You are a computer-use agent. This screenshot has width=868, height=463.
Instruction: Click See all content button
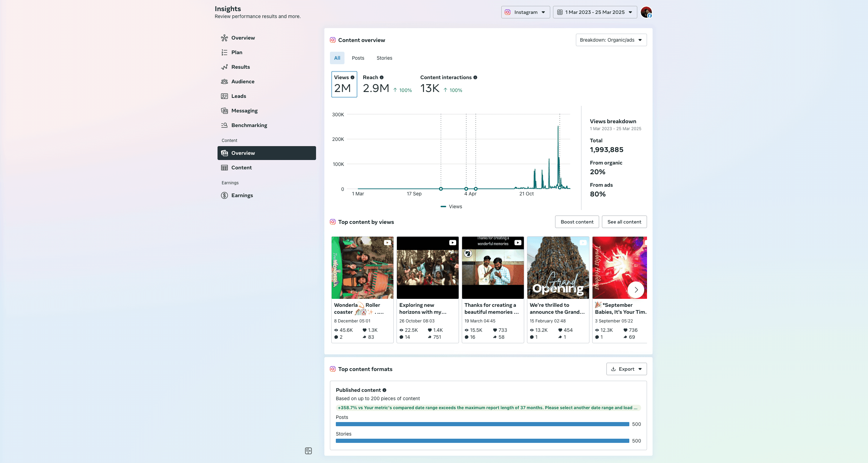coord(624,222)
